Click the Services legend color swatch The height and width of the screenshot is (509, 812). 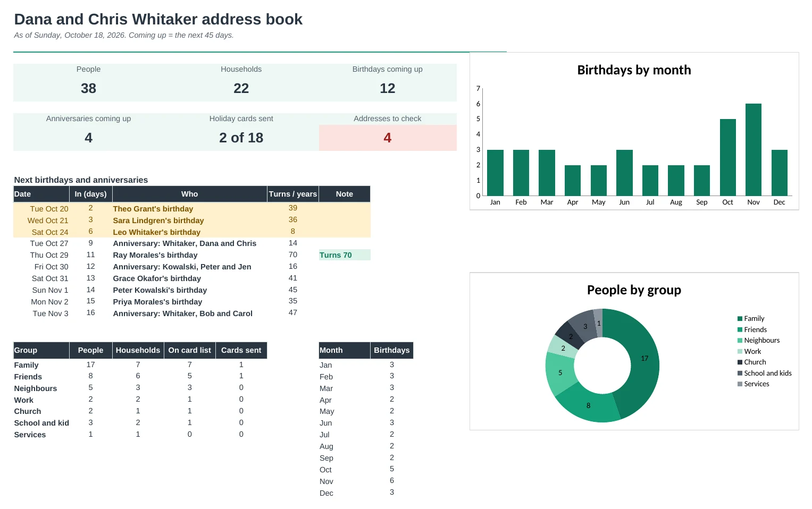pyautogui.click(x=740, y=384)
